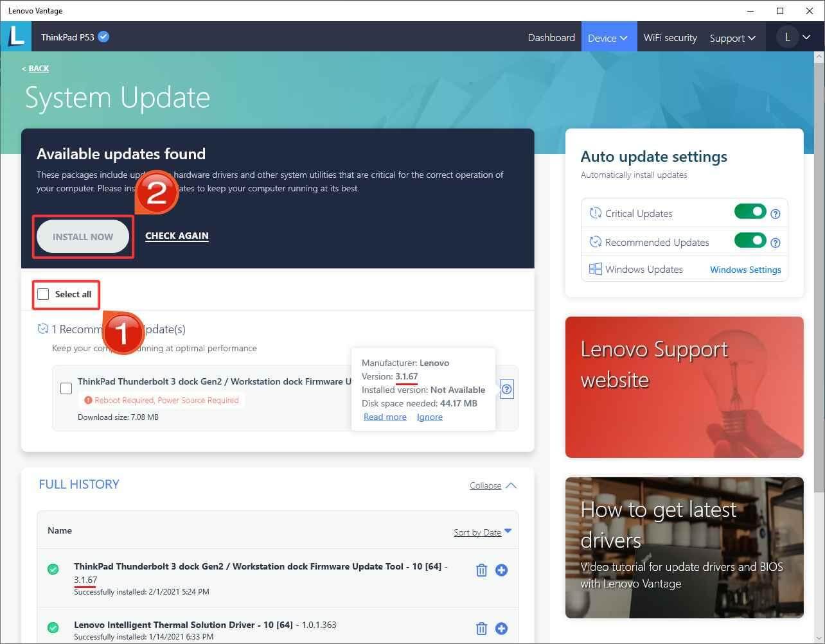Minimize the Lenovo Vantage window
The image size is (825, 644).
751,11
